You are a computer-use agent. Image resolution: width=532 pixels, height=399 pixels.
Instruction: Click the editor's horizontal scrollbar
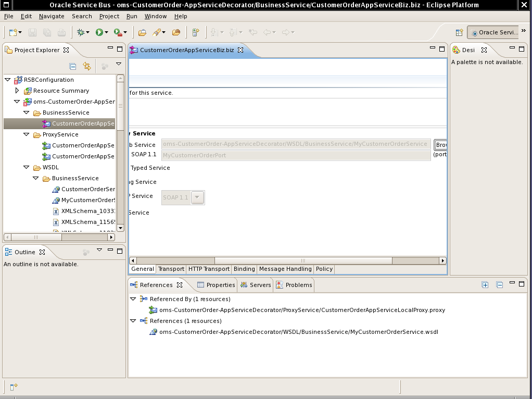coord(303,260)
